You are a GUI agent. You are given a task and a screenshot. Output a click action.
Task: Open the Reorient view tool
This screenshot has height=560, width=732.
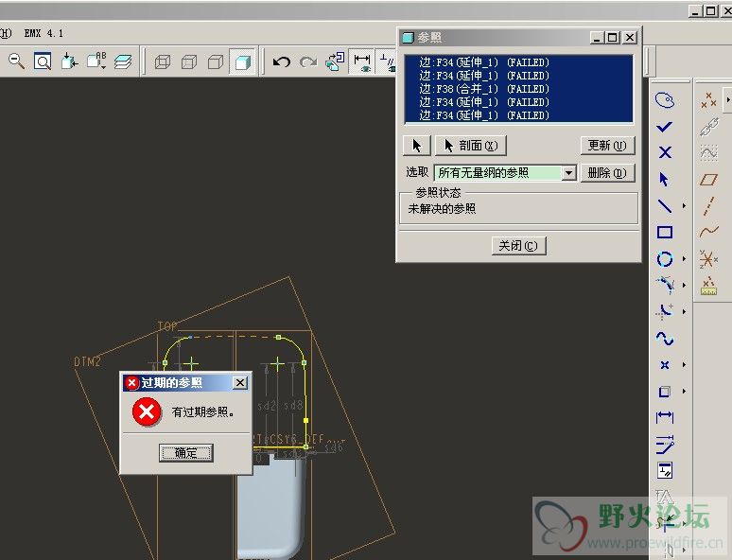pyautogui.click(x=70, y=61)
